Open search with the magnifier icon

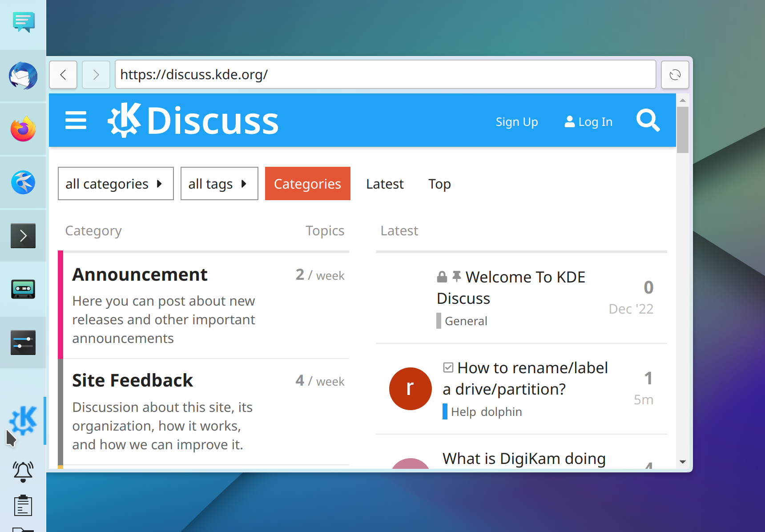pyautogui.click(x=648, y=120)
